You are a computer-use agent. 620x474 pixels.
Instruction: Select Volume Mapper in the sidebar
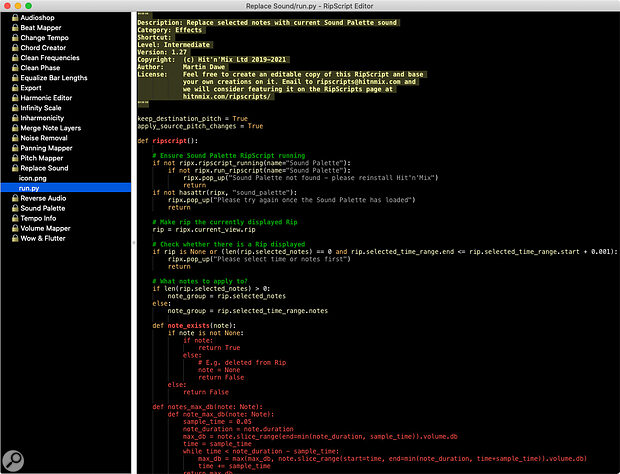[x=45, y=228]
